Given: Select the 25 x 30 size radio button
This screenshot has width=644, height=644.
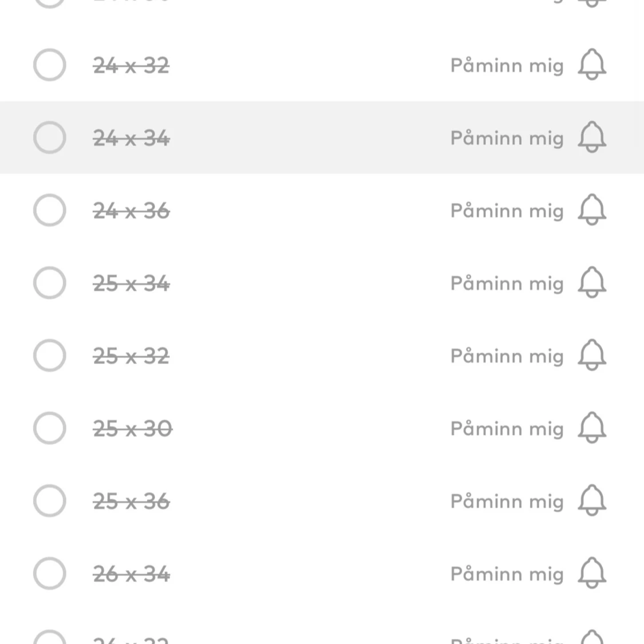Looking at the screenshot, I should [x=50, y=428].
